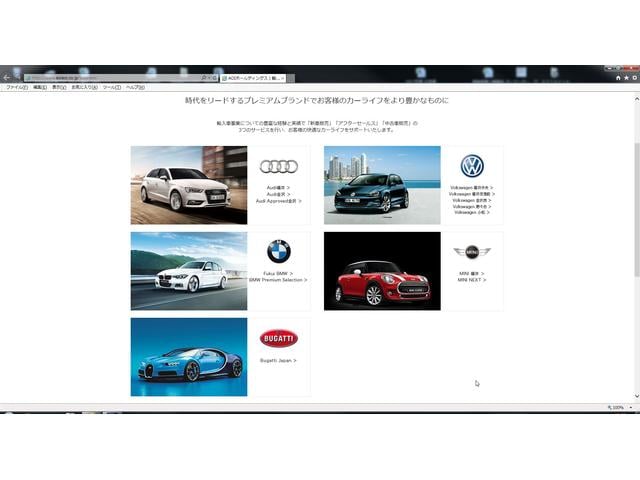Open the ツール(T) menu
This screenshot has height=480, width=640.
point(111,87)
